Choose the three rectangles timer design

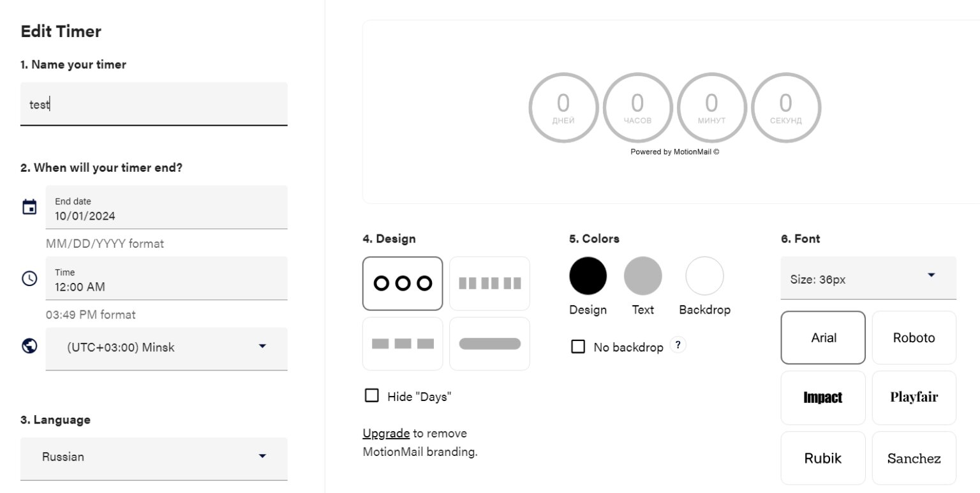[403, 344]
